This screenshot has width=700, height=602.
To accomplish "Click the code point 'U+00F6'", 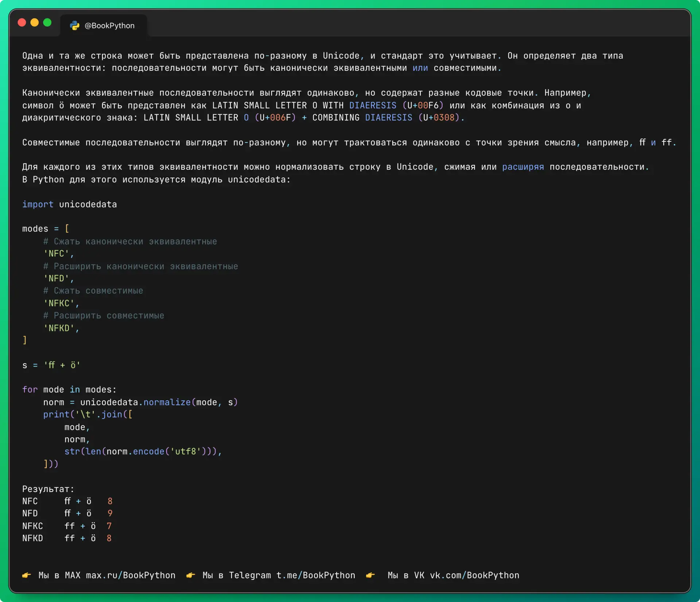I will pos(423,105).
